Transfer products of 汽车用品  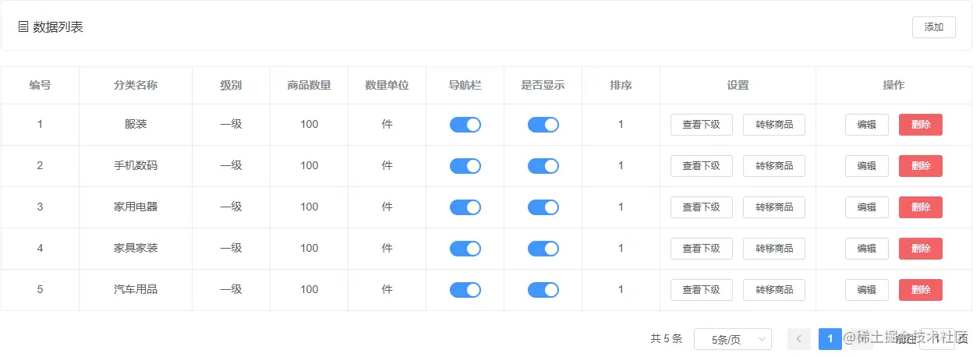(774, 290)
